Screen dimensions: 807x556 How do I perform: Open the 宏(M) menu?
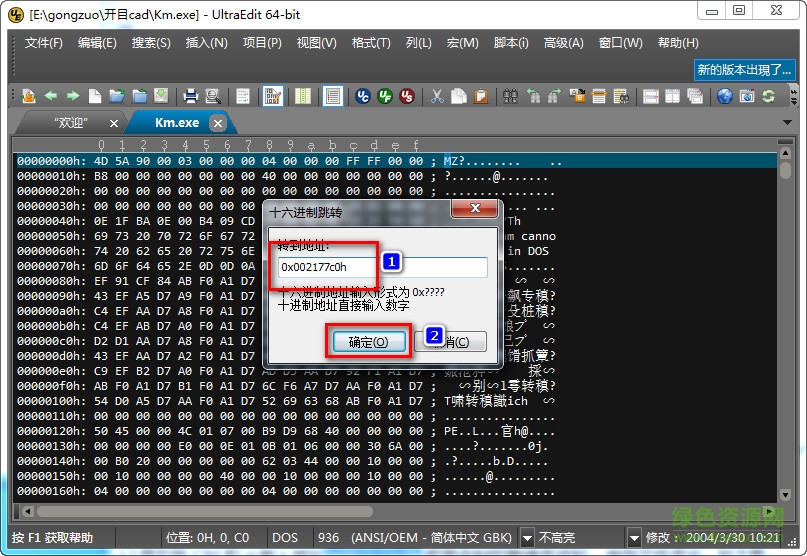click(x=463, y=43)
